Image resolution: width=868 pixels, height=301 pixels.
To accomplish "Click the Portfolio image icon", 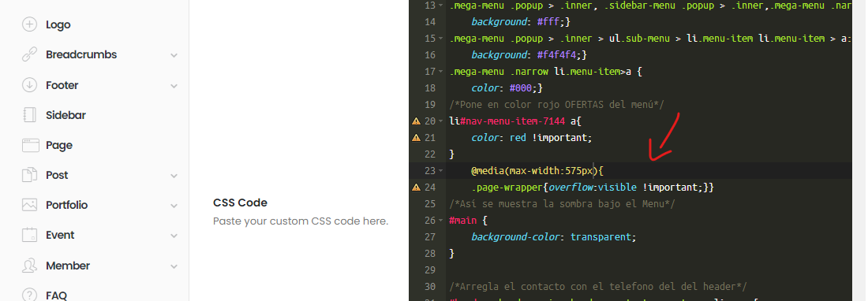I will tap(29, 205).
